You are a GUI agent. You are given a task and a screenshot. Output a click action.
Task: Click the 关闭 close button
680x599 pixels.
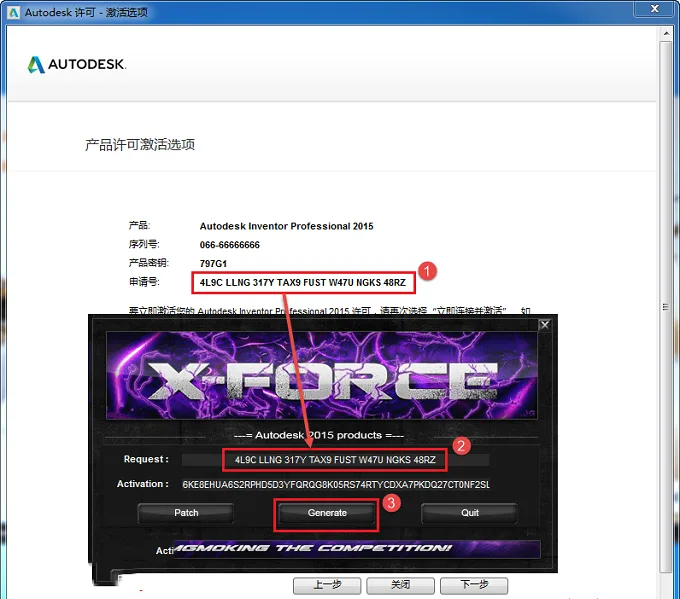coord(400,585)
